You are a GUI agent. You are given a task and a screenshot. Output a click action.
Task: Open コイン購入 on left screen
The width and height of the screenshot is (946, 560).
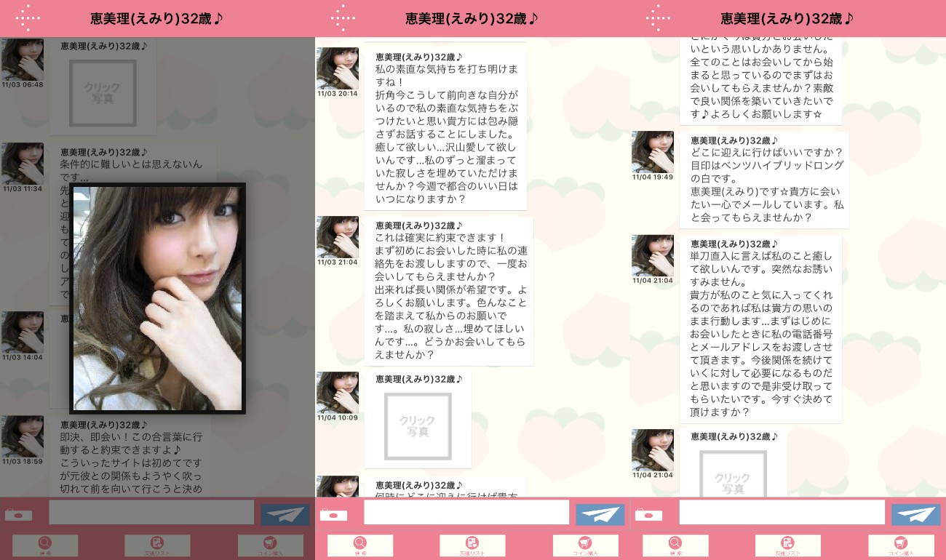[270, 545]
